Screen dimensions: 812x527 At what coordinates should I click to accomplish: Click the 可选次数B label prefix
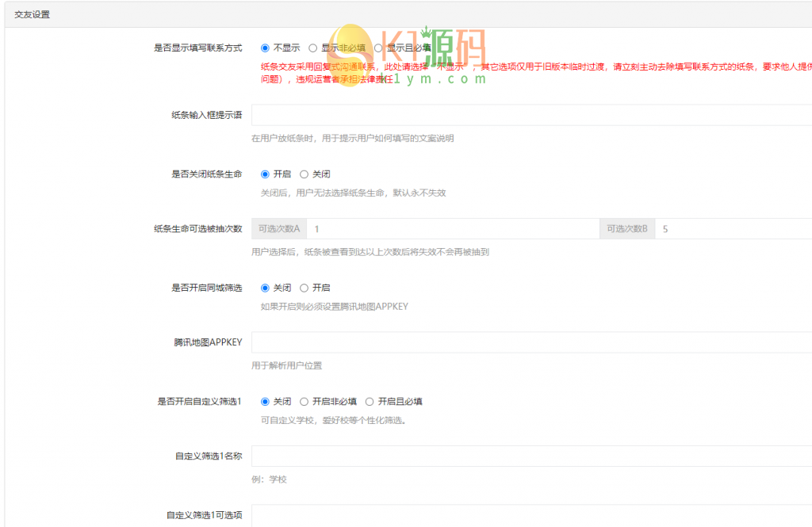click(x=627, y=228)
